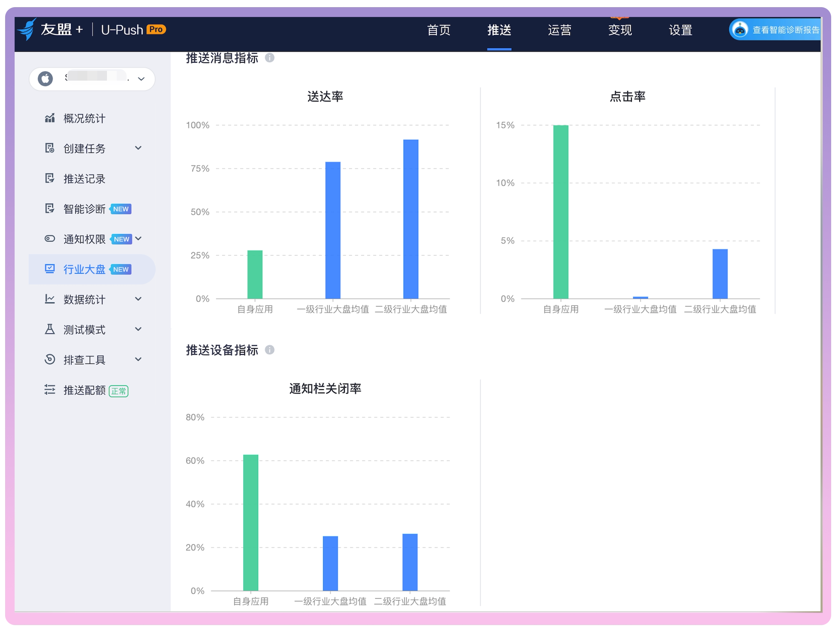The height and width of the screenshot is (636, 840).
Task: Click info icon beside 推送消息指标
Action: pyautogui.click(x=270, y=58)
